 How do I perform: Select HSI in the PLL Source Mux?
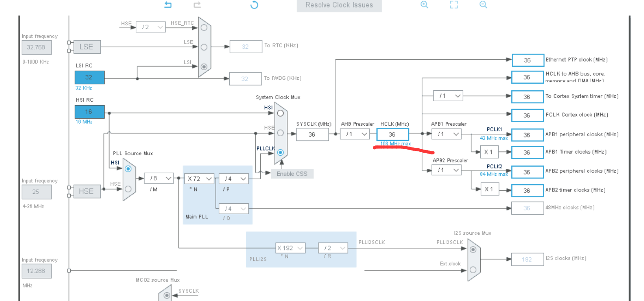(x=128, y=169)
